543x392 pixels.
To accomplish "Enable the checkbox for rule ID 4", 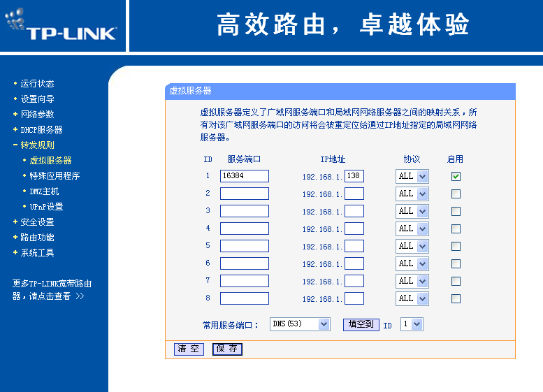I will click(x=456, y=229).
